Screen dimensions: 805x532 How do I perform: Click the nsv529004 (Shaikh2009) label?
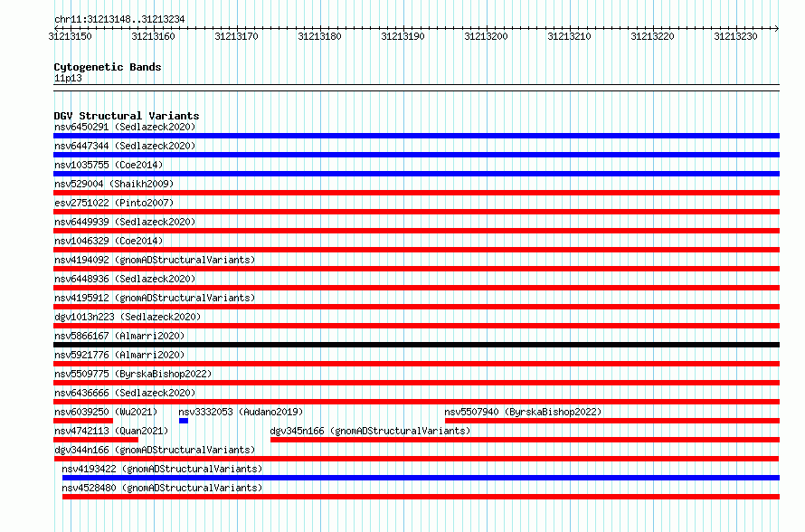coord(114,184)
